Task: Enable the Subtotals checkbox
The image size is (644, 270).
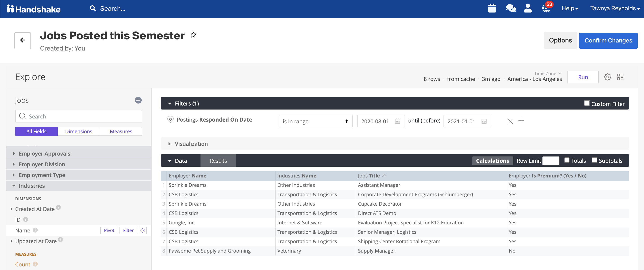Action: pos(594,160)
